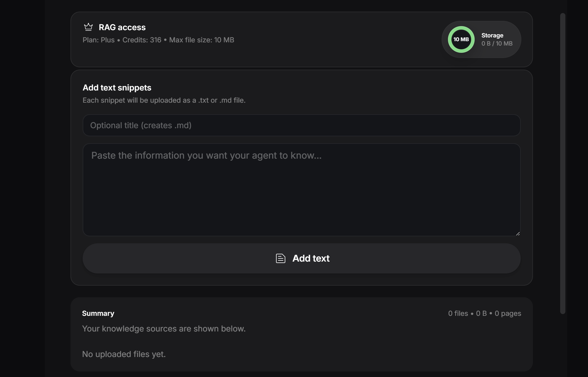Click the document icon on Add text button
The height and width of the screenshot is (377, 588).
(280, 258)
